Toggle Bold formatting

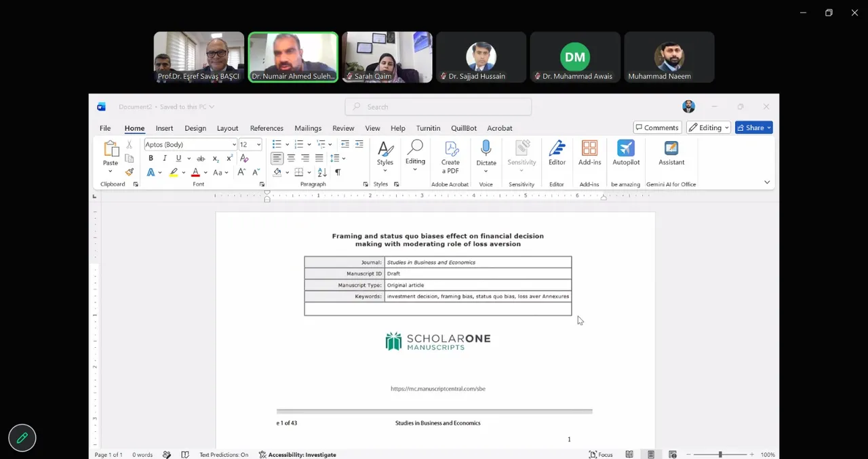(x=151, y=159)
